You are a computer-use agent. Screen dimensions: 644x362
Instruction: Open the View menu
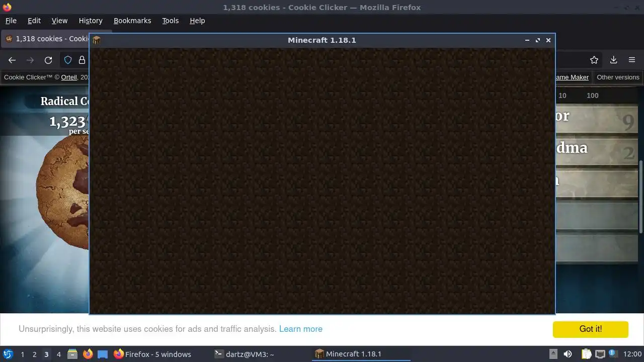[x=59, y=21]
